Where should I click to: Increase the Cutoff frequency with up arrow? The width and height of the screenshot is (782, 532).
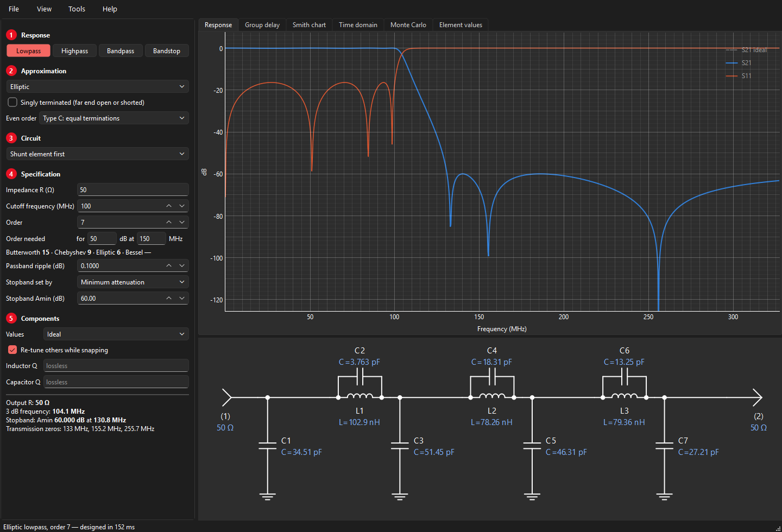pos(169,206)
